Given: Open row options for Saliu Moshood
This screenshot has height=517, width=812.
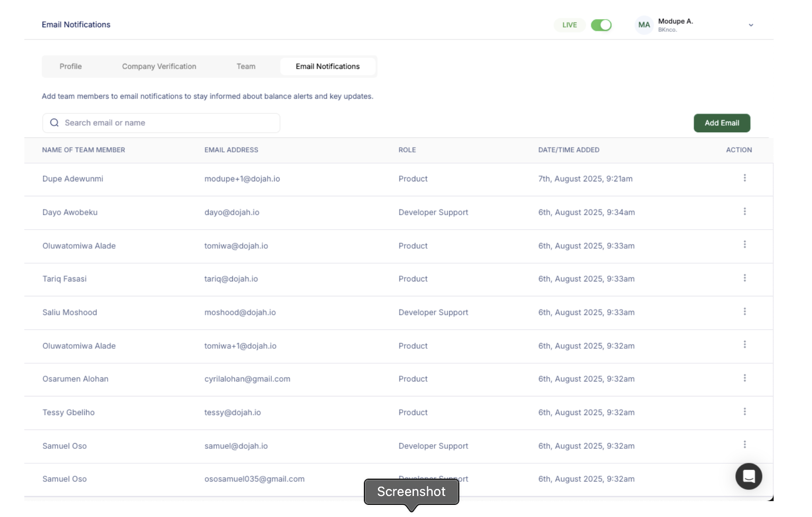Looking at the screenshot, I should (x=745, y=312).
